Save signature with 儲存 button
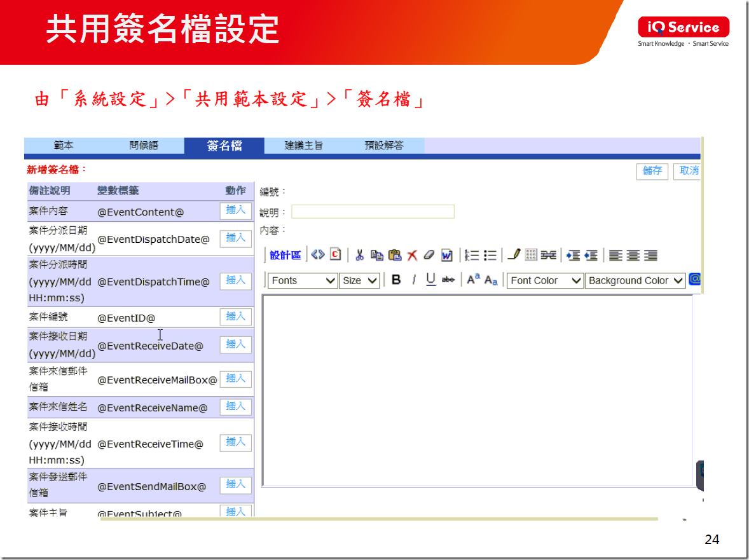This screenshot has height=560, width=749. pyautogui.click(x=652, y=171)
